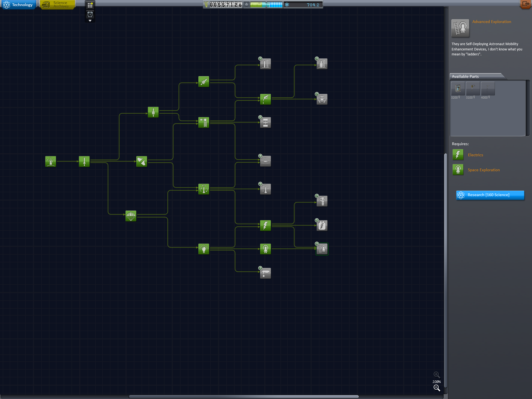Click the Available Parts list scrollbar

click(x=528, y=108)
